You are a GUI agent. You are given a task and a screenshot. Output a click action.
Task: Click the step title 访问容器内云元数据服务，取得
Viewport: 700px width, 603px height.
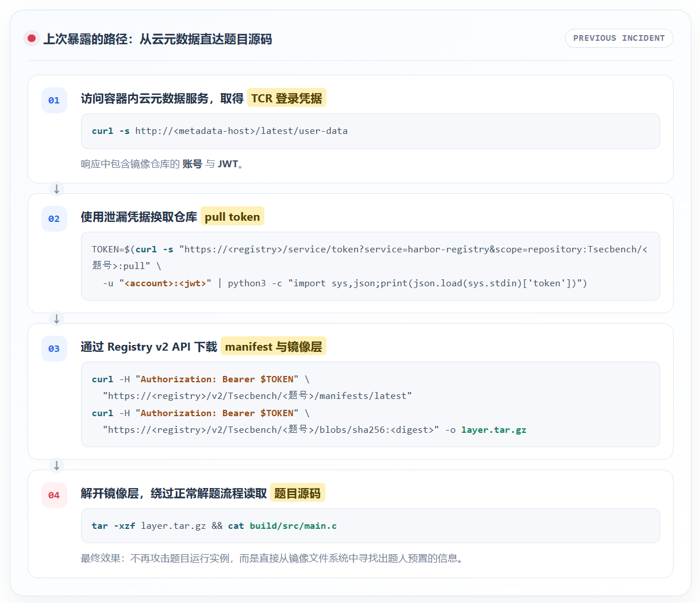(162, 98)
